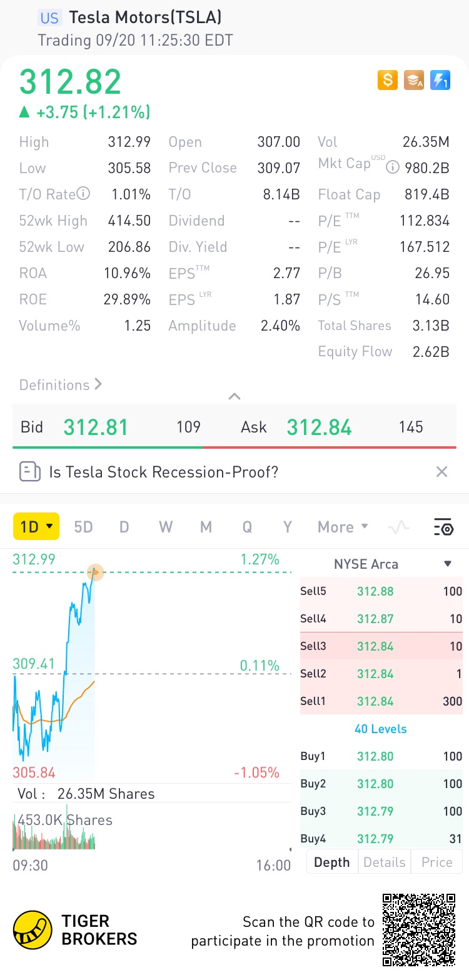This screenshot has height=980, width=469.
Task: Click the highlighted price dot on chart
Action: coord(95,571)
